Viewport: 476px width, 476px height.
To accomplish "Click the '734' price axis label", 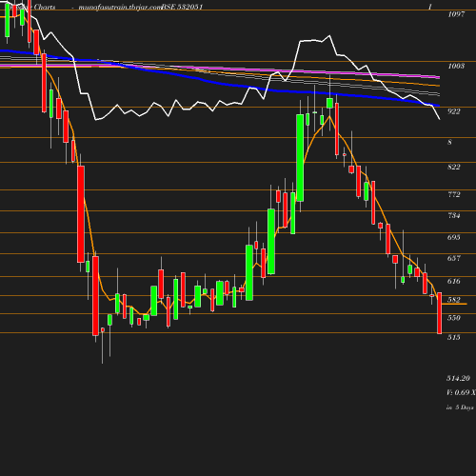I will coord(454,215).
